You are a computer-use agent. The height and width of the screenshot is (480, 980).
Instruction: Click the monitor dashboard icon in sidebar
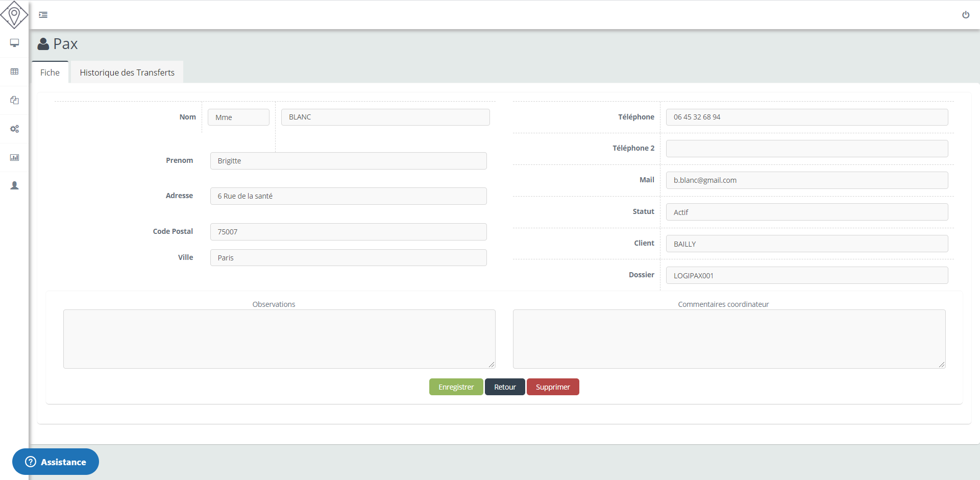(14, 43)
